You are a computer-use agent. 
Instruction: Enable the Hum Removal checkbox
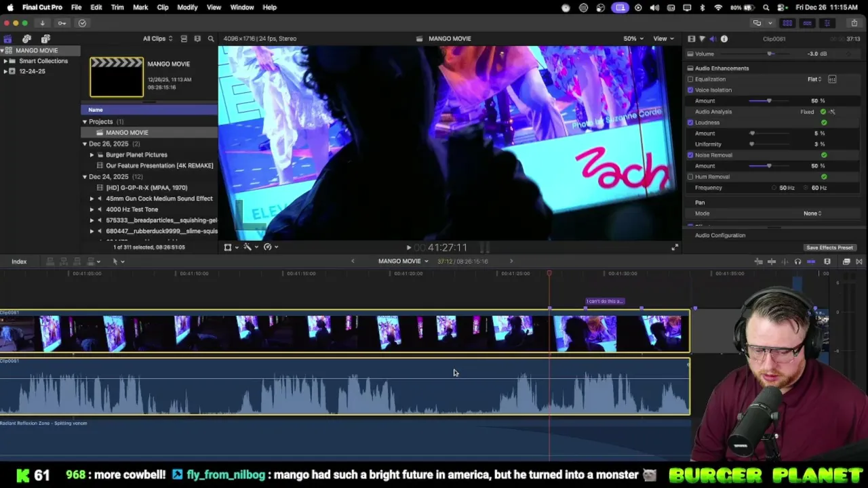coord(690,177)
